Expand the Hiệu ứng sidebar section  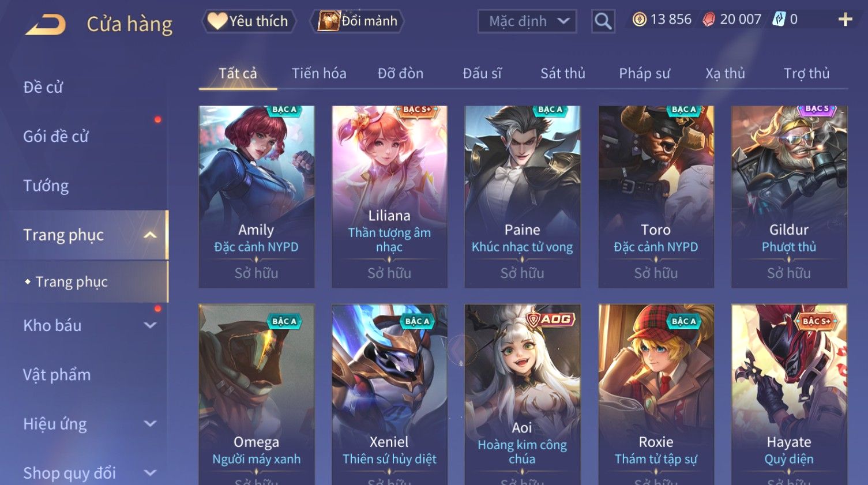click(x=150, y=424)
